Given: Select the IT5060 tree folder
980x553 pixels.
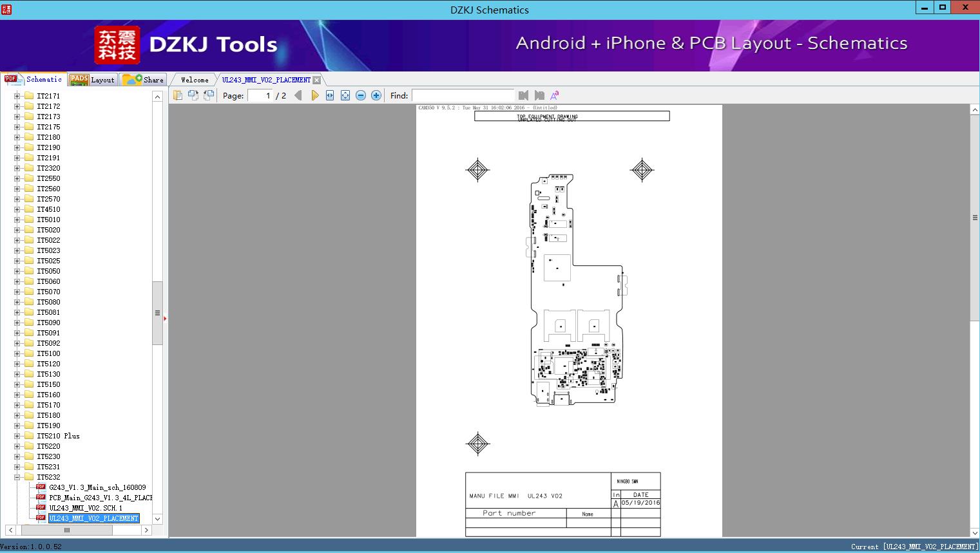Looking at the screenshot, I should tap(48, 281).
